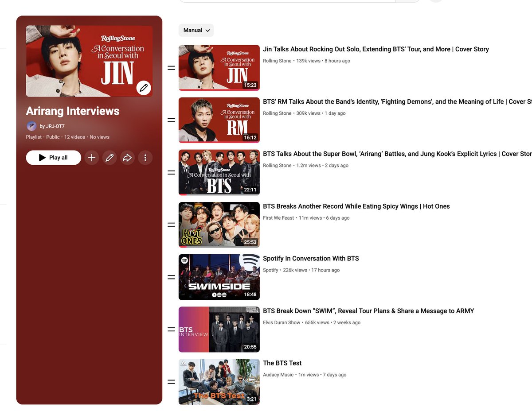Open BTS Breaks Another Record Hot Ones video
532x411 pixels.
[356, 206]
